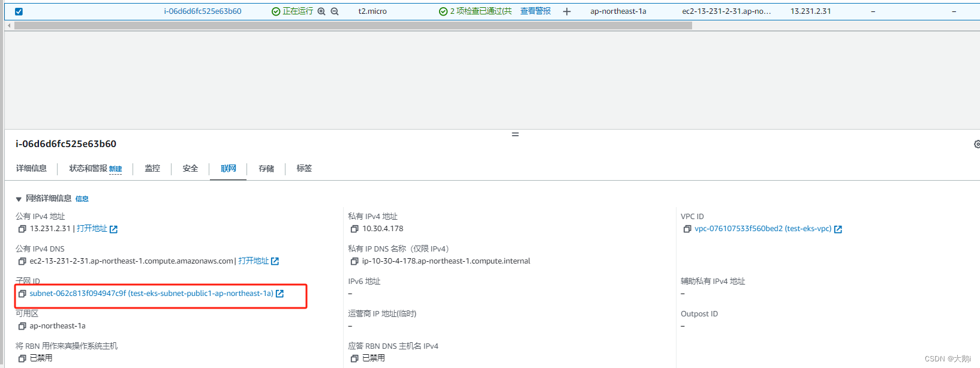
Task: Copy the public IPv4 DNS name
Action: 22,261
